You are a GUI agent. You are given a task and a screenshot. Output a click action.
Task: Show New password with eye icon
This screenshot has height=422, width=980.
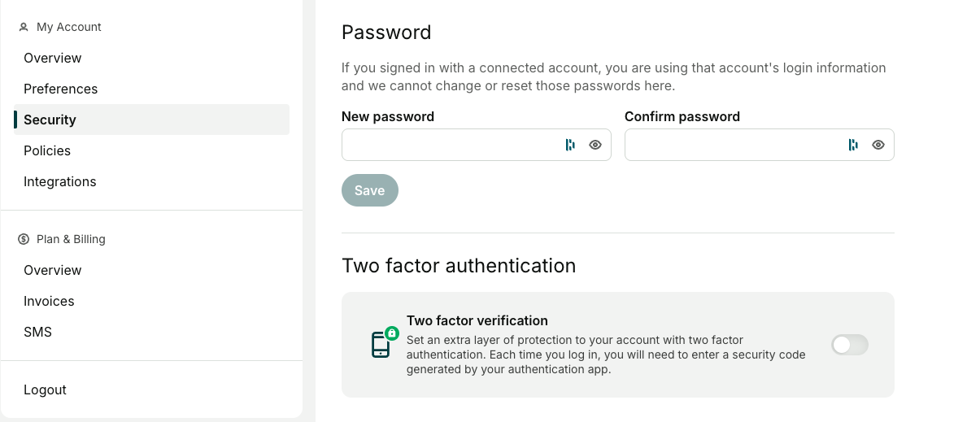pos(595,145)
